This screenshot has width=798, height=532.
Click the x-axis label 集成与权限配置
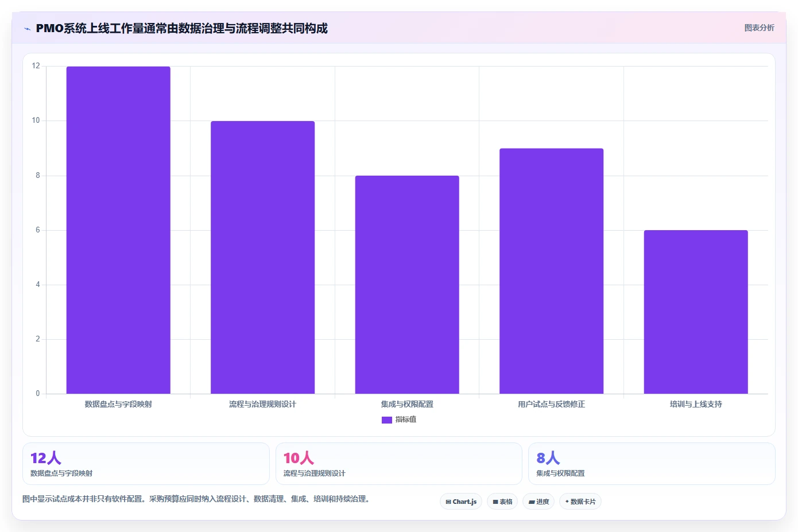(407, 404)
